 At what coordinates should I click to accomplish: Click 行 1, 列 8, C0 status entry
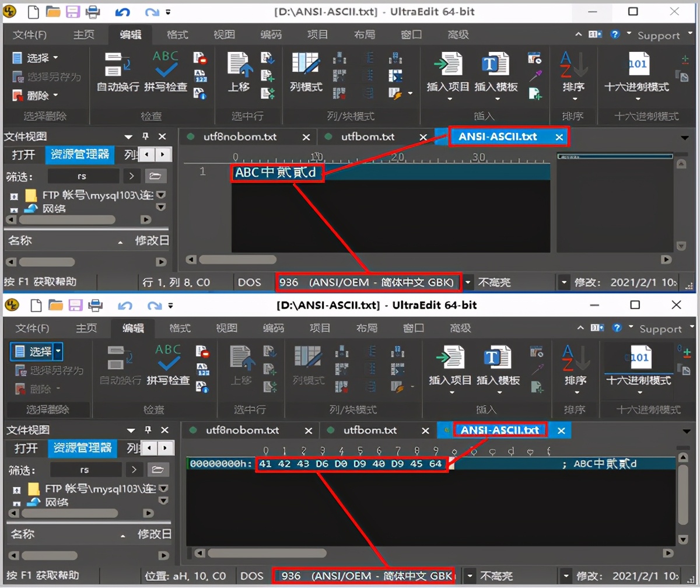coord(176,282)
